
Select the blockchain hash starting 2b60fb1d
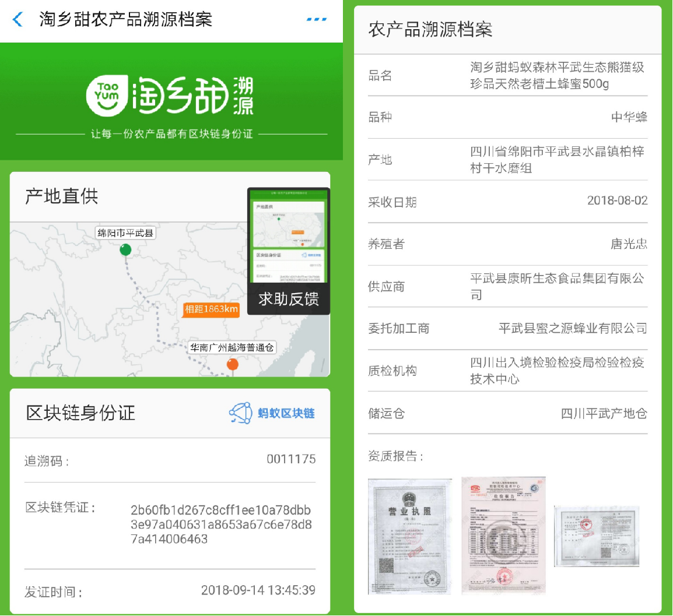(x=221, y=524)
